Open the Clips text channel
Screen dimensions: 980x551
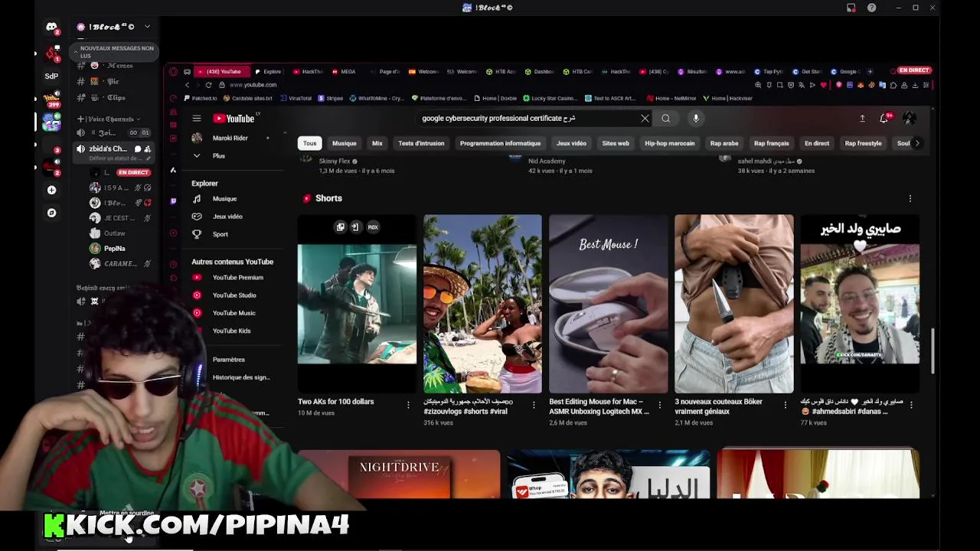(115, 98)
